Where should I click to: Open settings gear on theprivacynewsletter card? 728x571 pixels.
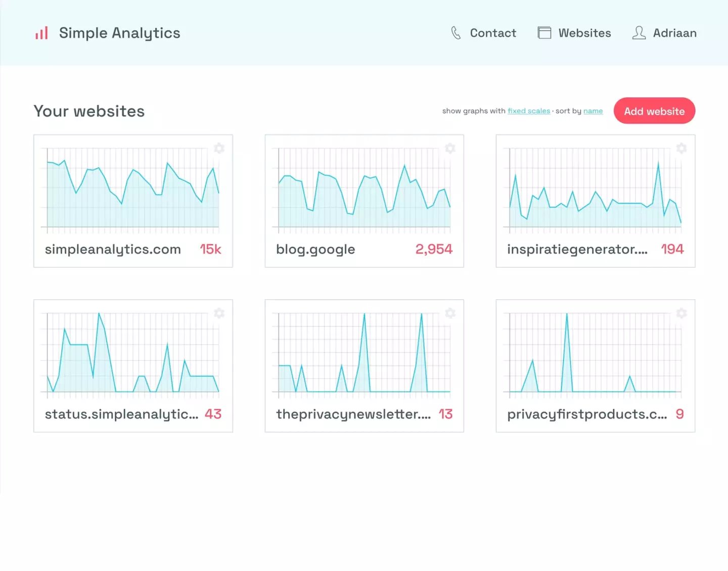(450, 313)
